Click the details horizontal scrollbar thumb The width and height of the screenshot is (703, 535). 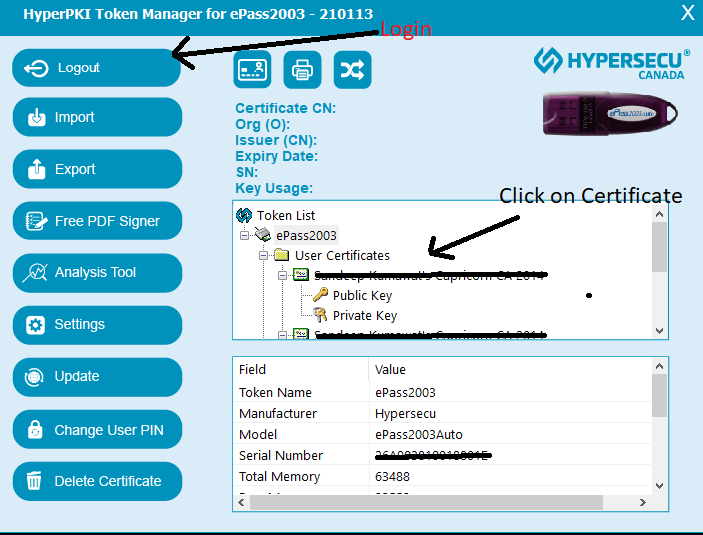(426, 502)
